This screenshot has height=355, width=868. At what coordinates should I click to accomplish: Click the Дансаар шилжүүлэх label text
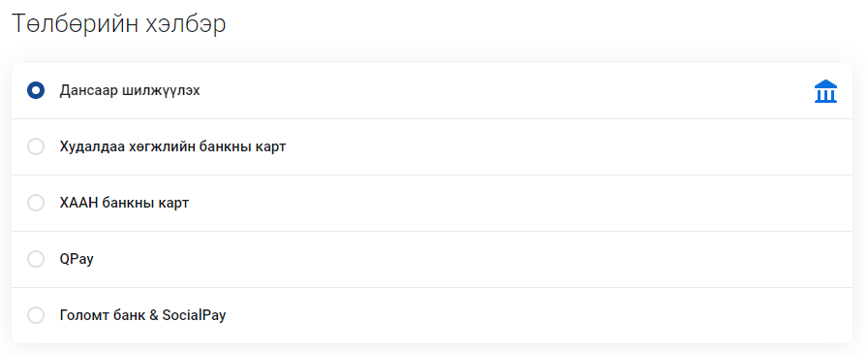pyautogui.click(x=130, y=91)
